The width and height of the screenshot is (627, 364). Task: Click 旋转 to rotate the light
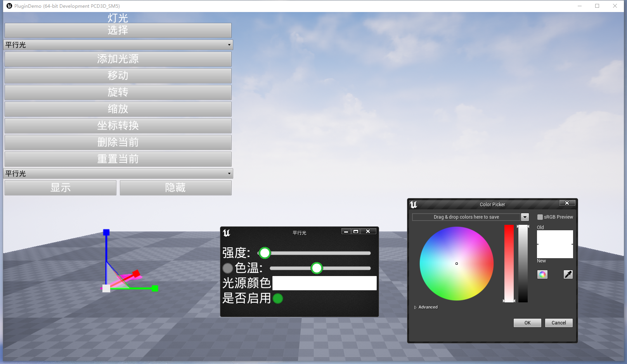tap(118, 92)
